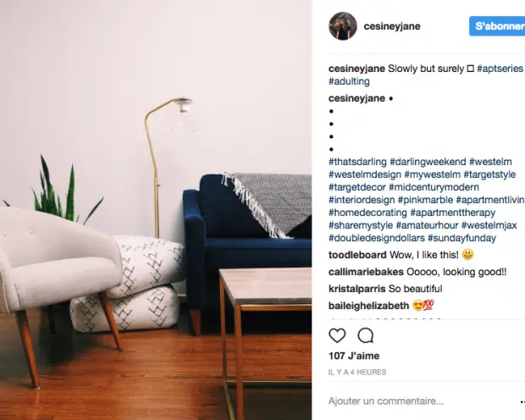Viewport: 525px width, 420px height.
Task: View toodleboard commenter profile
Action: point(357,255)
